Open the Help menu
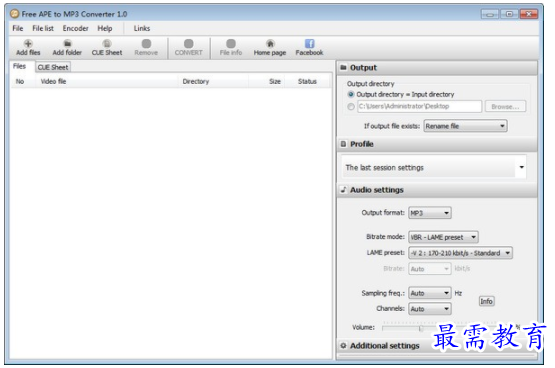The height and width of the screenshot is (368, 555). pyautogui.click(x=105, y=28)
